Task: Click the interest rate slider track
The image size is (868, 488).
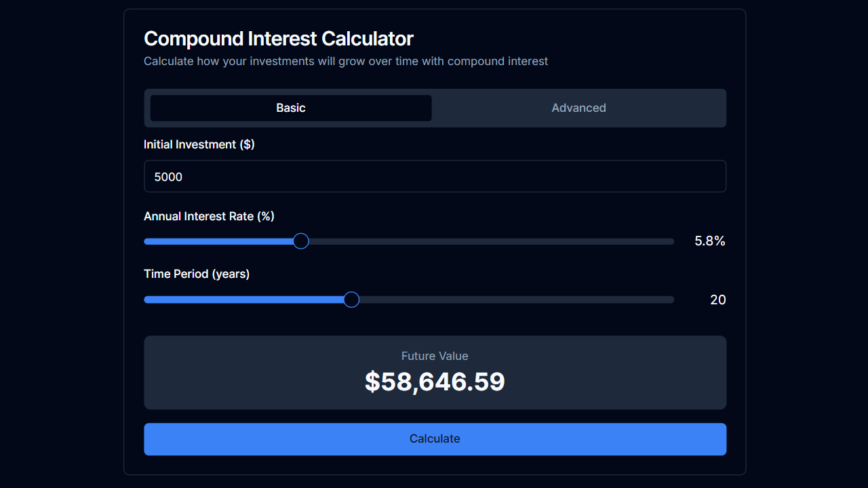Action: pos(475,241)
